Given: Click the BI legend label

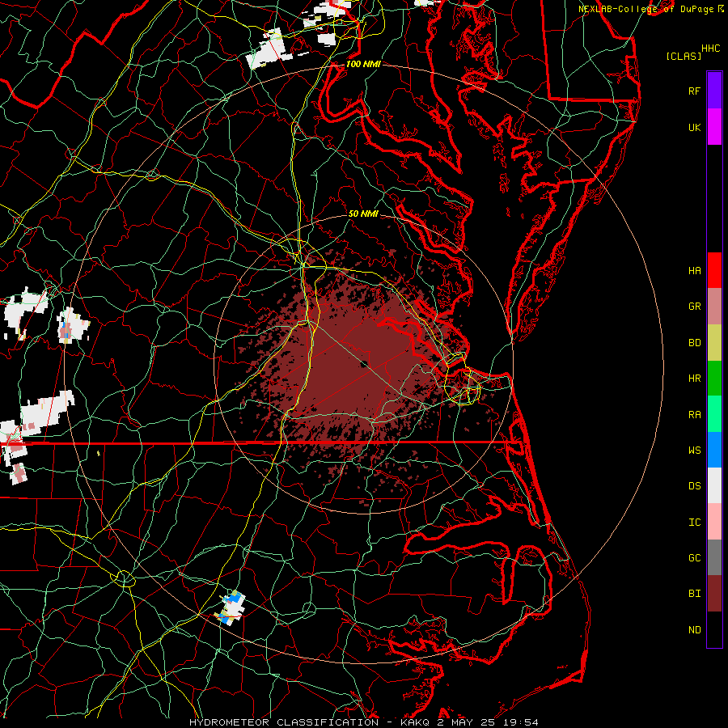Looking at the screenshot, I should (695, 594).
